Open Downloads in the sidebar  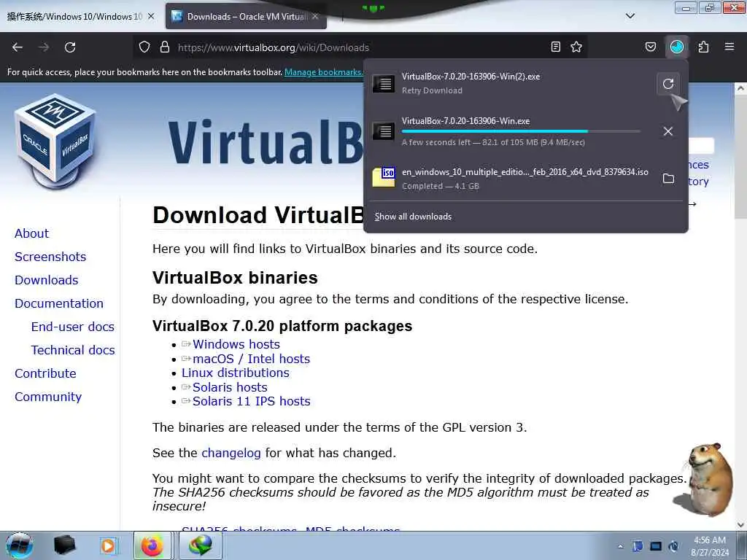(46, 280)
